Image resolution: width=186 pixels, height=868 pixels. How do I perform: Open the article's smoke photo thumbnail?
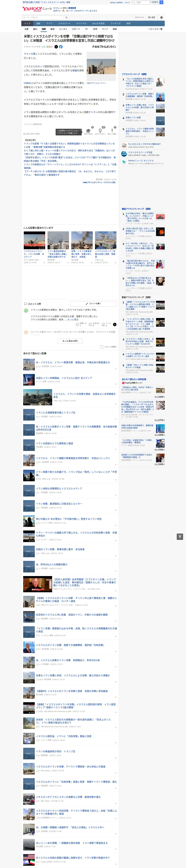pyautogui.click(x=101, y=66)
